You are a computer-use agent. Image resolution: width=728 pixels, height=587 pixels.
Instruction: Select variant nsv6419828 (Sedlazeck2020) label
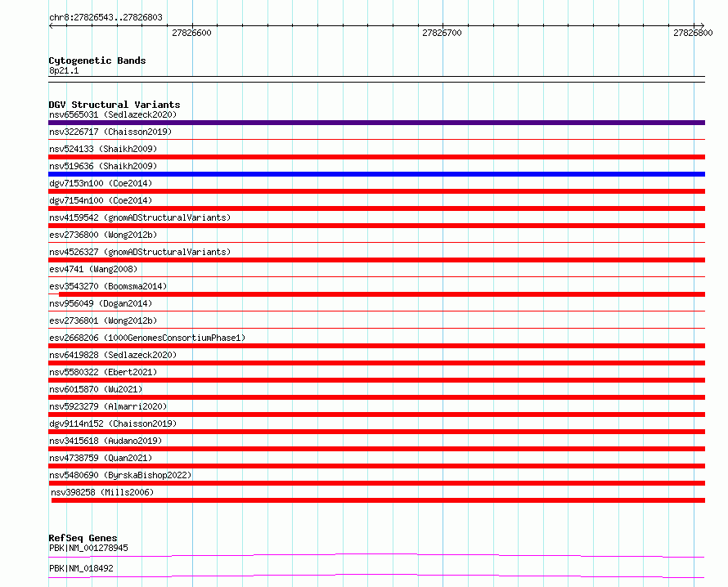click(113, 355)
